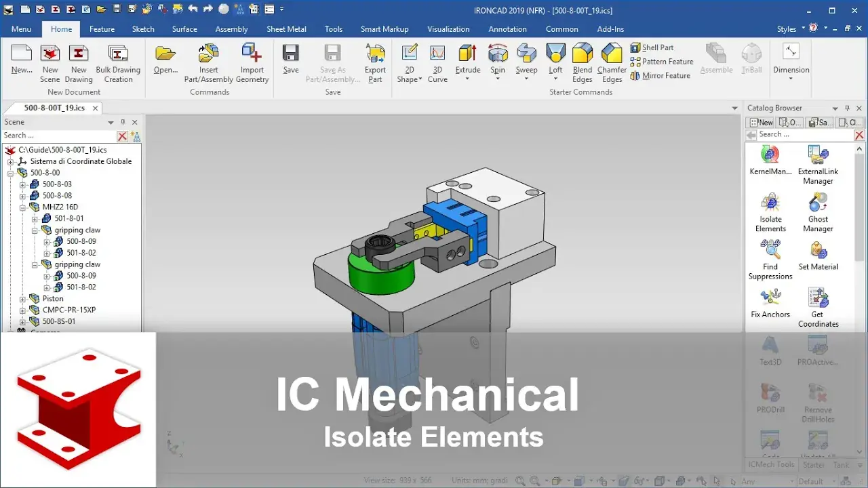Click the New Scene icon
The width and height of the screenshot is (868, 488).
coord(50,54)
